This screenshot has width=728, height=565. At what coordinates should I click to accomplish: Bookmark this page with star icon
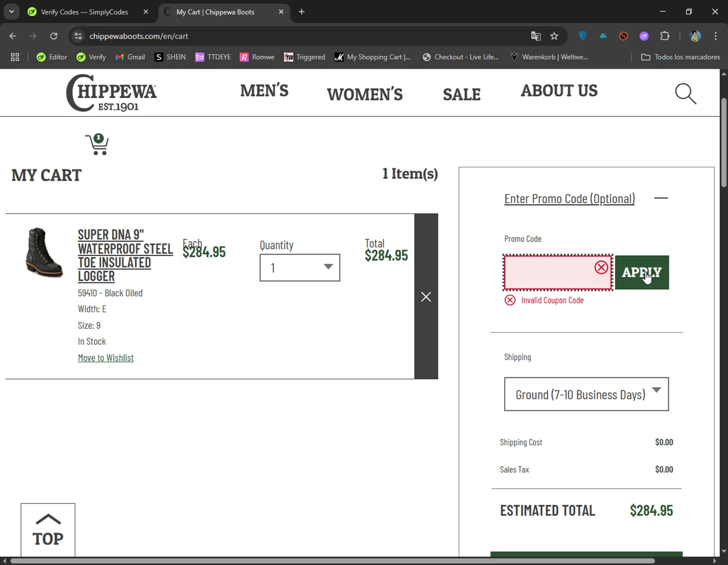554,36
